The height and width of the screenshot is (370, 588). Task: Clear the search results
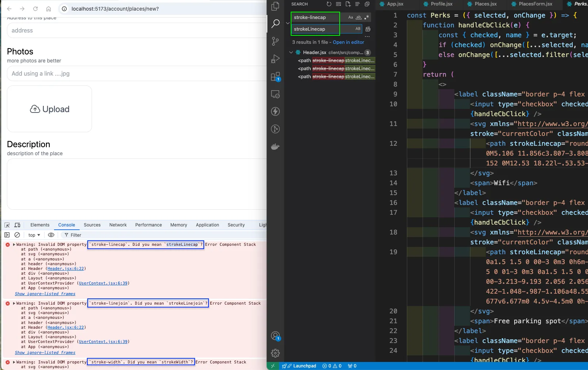(338, 4)
